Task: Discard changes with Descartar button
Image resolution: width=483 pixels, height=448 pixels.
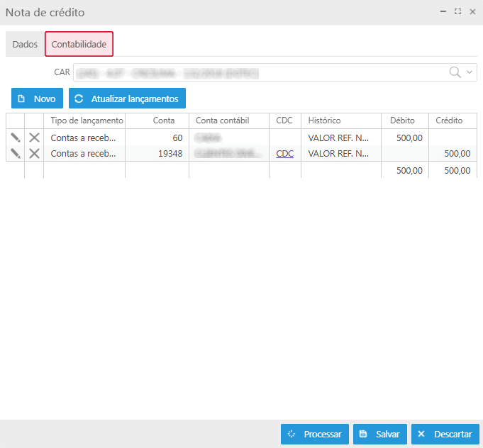Action: pos(445,434)
